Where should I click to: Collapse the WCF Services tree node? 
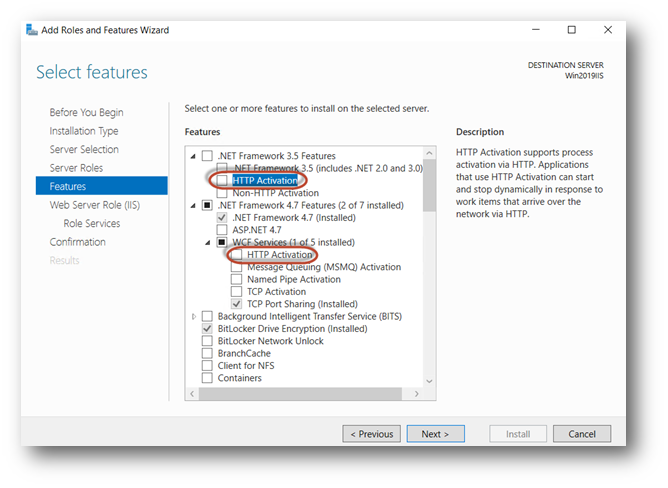click(x=208, y=243)
